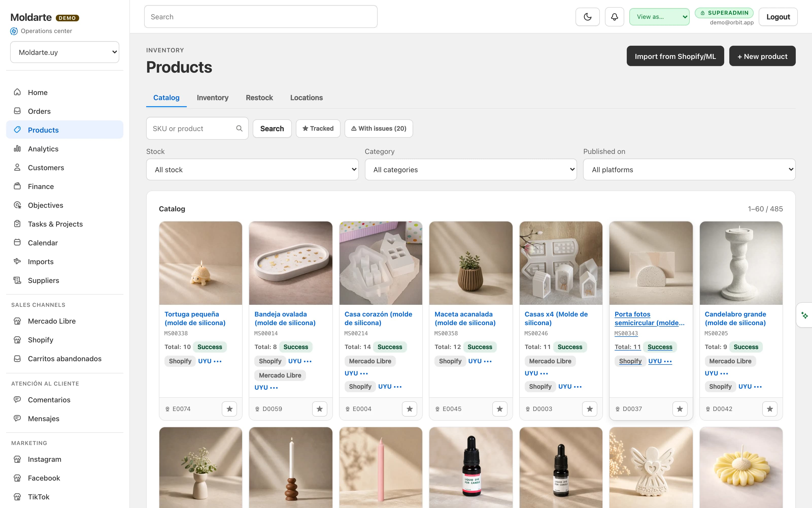This screenshot has width=812, height=508.
Task: Star the Porta fotos semicircular product
Action: click(x=680, y=409)
